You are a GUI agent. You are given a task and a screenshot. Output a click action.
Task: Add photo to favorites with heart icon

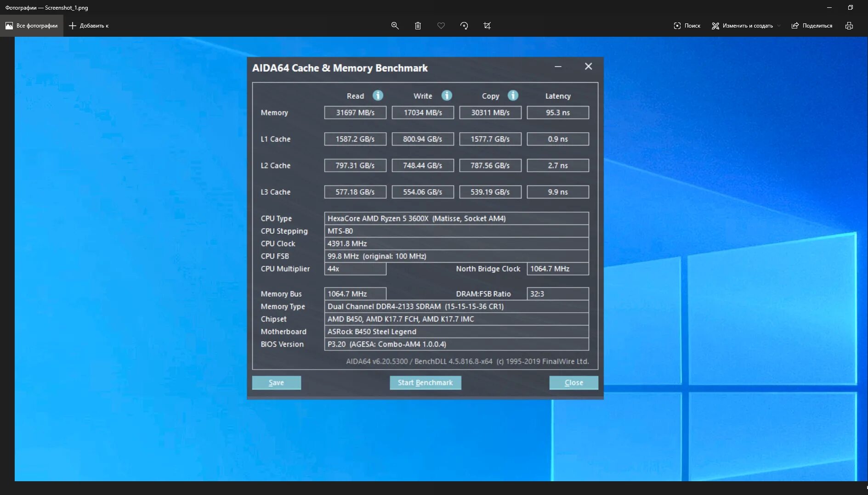pyautogui.click(x=441, y=26)
